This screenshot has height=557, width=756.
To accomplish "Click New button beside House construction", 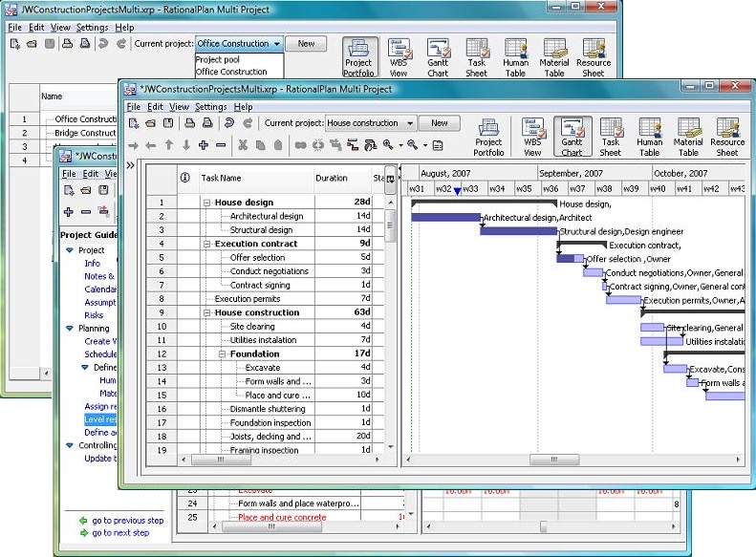I will tap(439, 123).
